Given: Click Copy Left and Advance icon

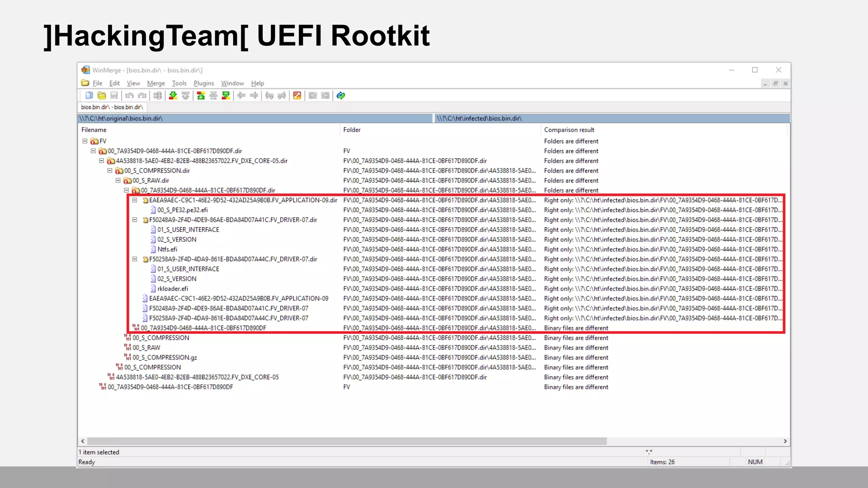Looking at the screenshot, I should pos(282,96).
